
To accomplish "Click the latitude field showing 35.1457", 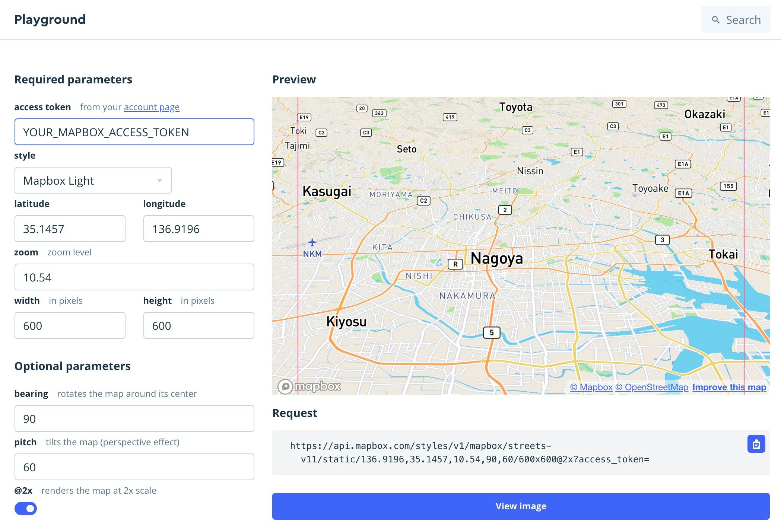I will point(70,229).
